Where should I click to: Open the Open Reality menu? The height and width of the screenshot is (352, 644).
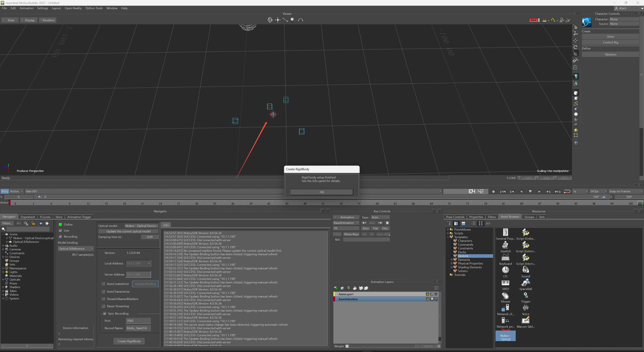(x=73, y=8)
